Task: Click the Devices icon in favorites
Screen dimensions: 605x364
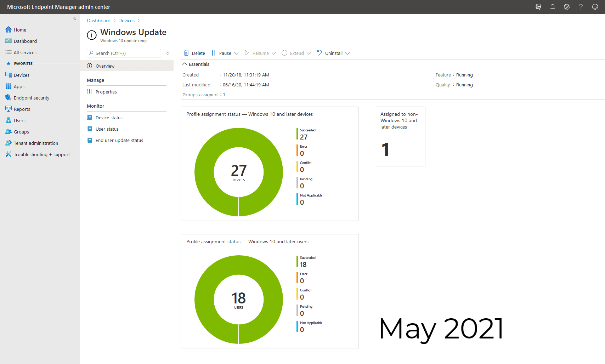Action: [9, 75]
